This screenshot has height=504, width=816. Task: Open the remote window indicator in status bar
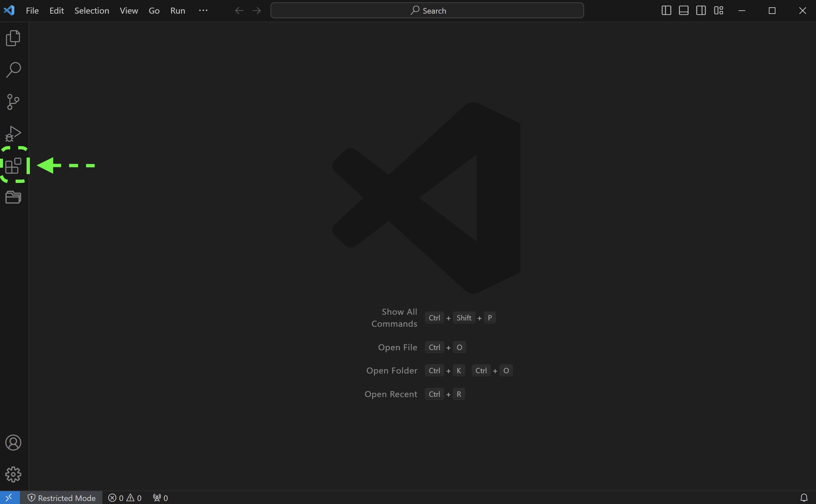point(10,497)
